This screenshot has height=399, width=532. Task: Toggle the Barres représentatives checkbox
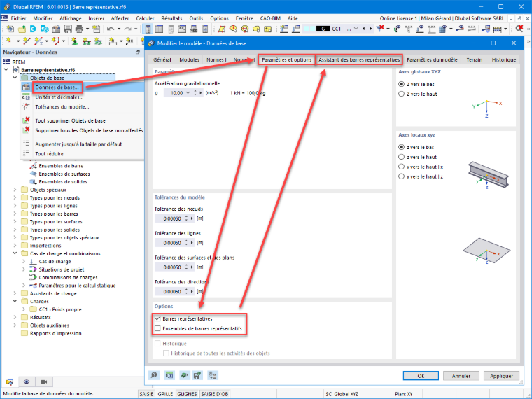point(157,318)
